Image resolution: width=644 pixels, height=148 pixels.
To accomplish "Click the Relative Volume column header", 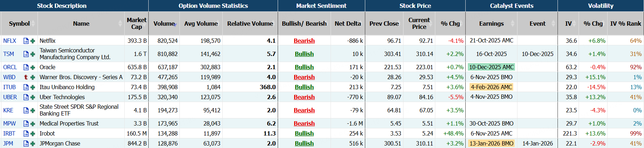I will click(x=250, y=24).
